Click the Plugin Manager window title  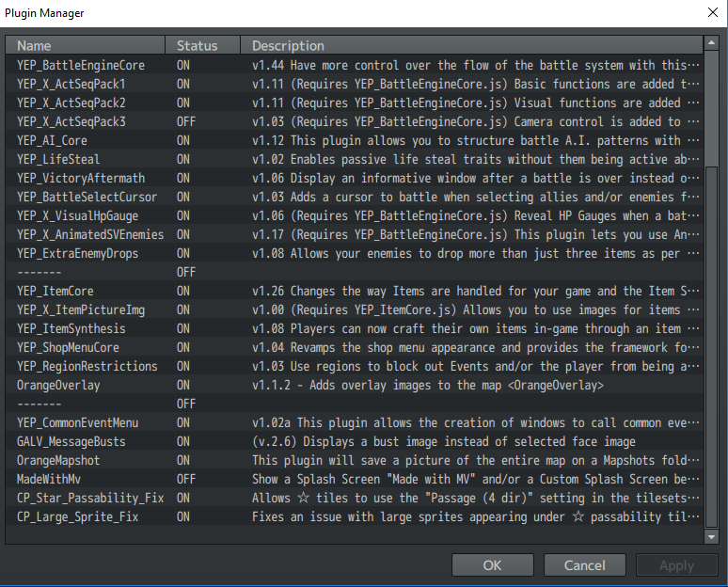(x=44, y=13)
